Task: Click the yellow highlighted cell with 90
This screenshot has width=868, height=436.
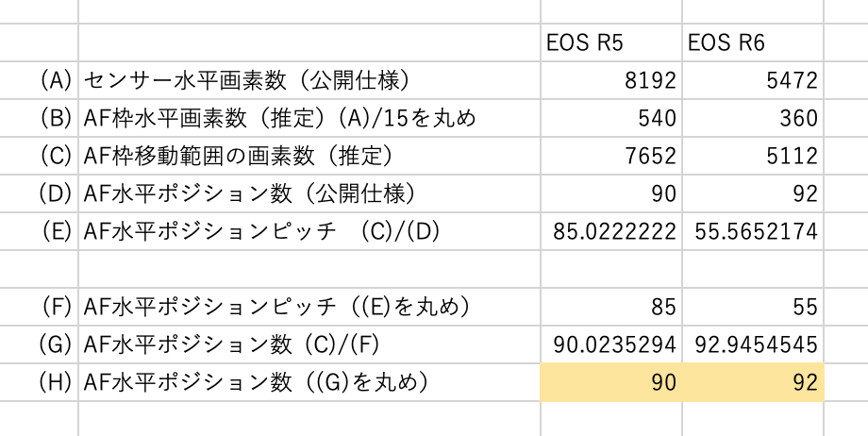Action: pos(610,383)
